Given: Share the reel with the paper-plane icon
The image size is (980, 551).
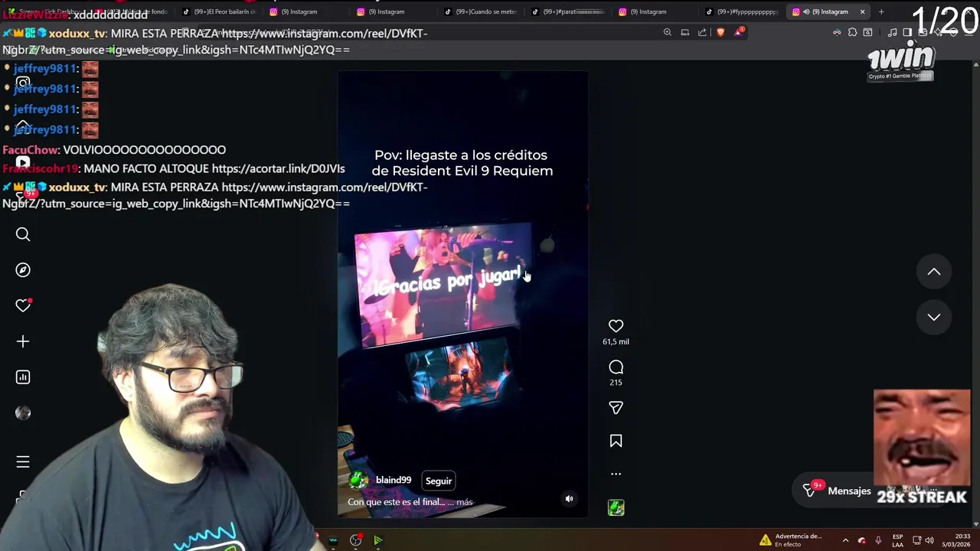Looking at the screenshot, I should (x=616, y=408).
